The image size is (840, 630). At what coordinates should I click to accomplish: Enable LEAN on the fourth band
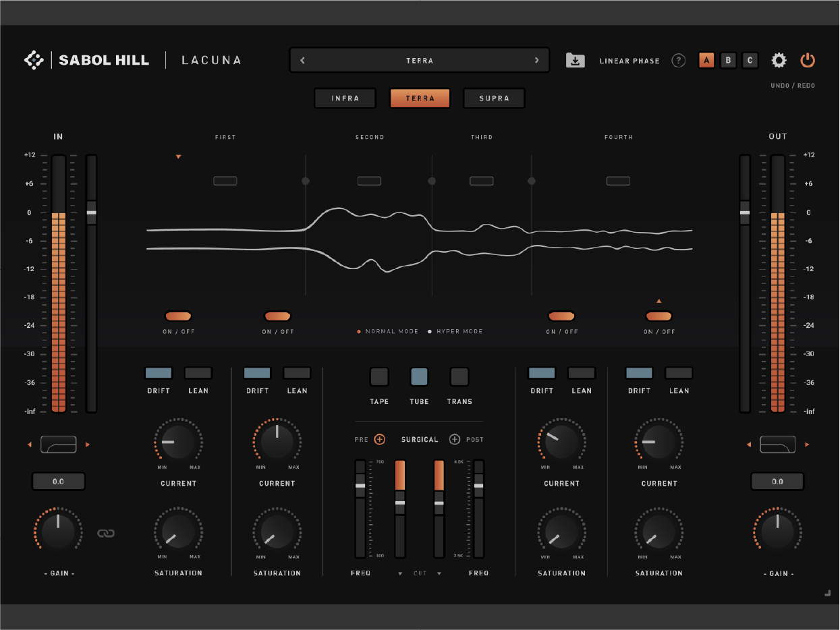click(679, 373)
